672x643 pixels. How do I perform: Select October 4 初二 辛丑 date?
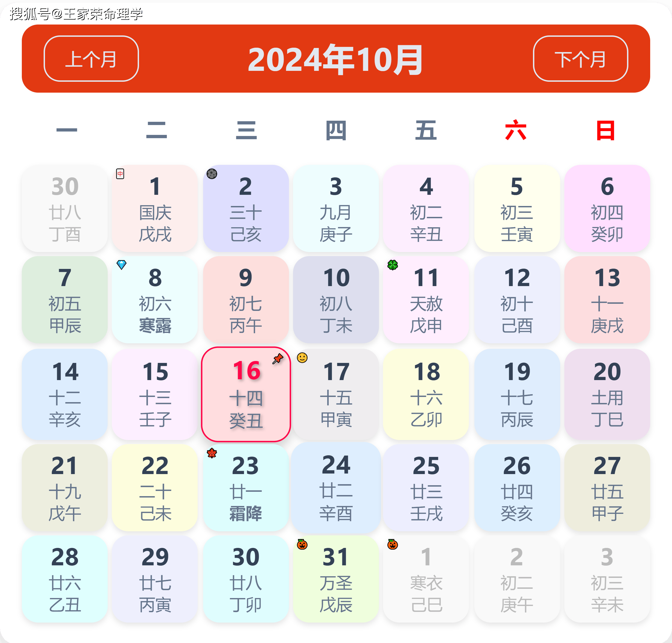[x=426, y=208]
